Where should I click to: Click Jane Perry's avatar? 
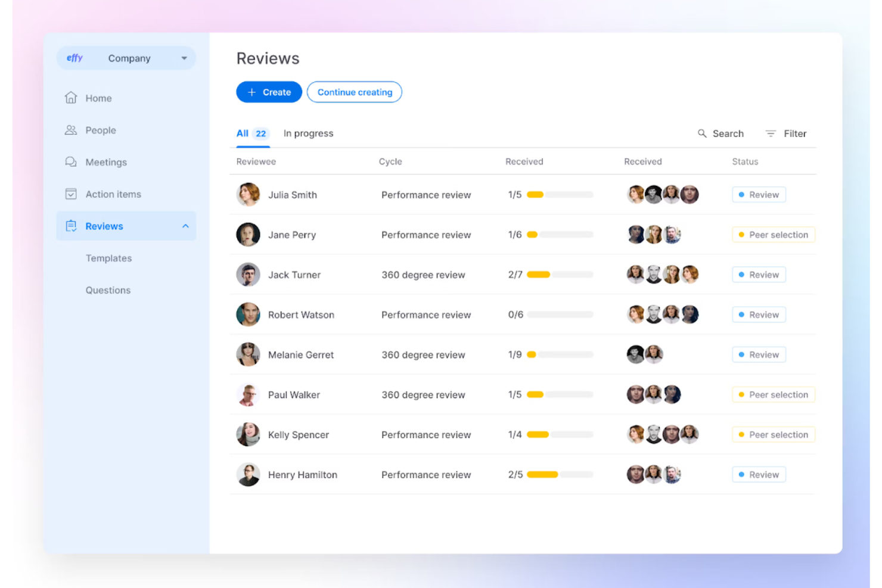[248, 235]
